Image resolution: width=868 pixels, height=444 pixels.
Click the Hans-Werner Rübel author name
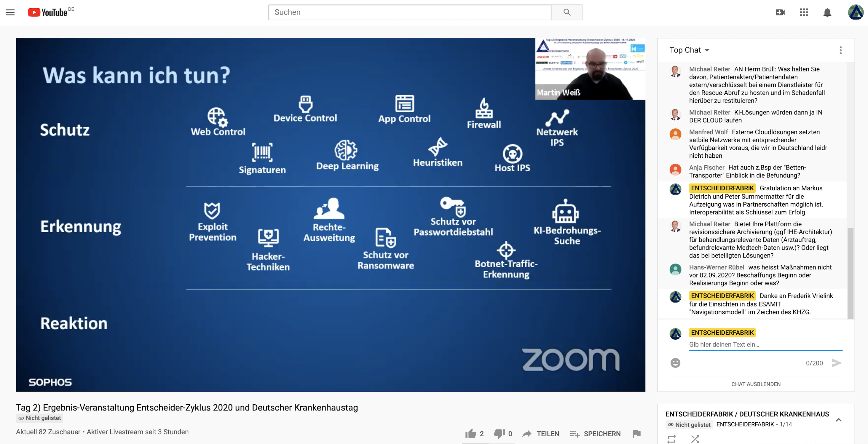click(717, 267)
